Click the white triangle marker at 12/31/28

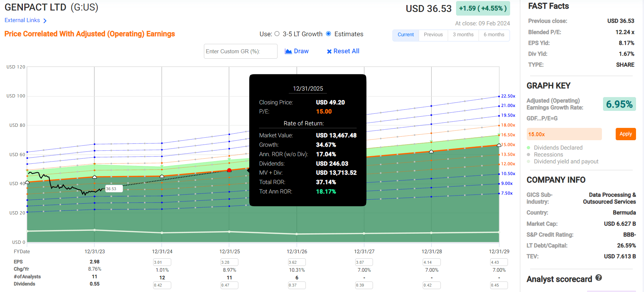click(431, 151)
